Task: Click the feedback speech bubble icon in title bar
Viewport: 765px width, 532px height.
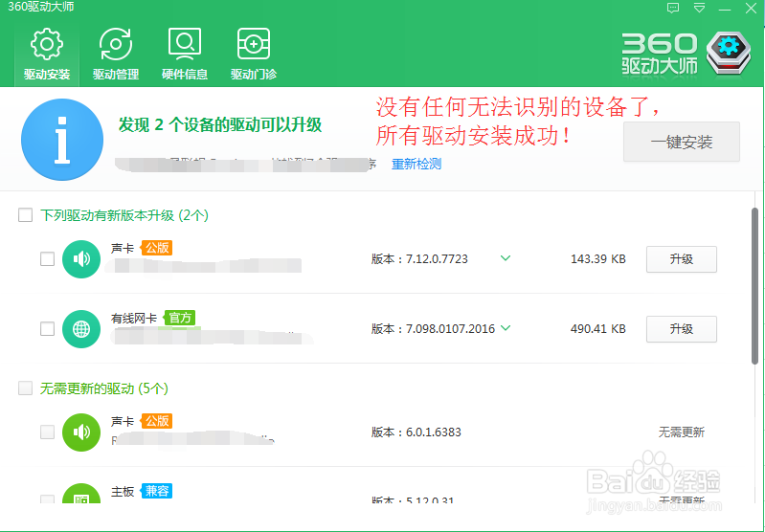Action: tap(673, 9)
